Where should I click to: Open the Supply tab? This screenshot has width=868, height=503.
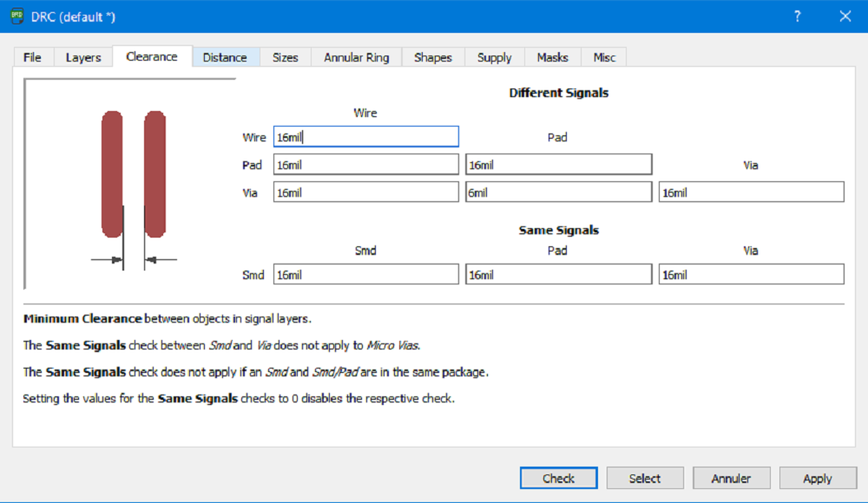[494, 57]
